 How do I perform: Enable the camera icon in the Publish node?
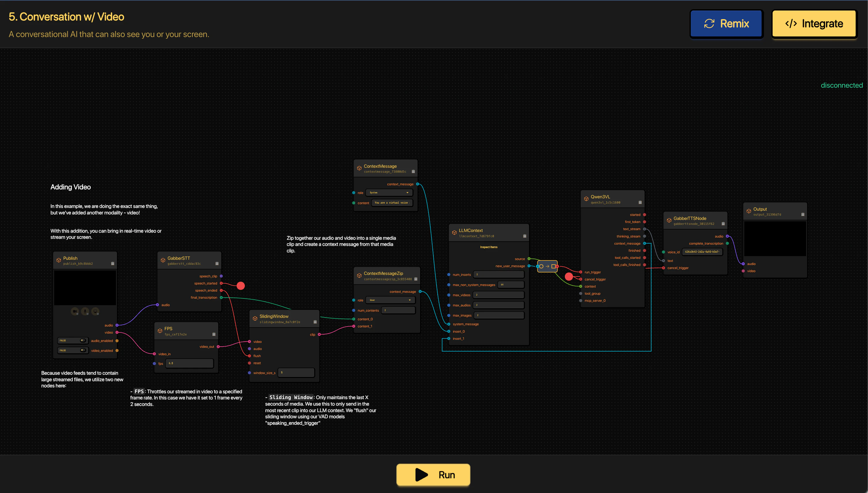75,311
